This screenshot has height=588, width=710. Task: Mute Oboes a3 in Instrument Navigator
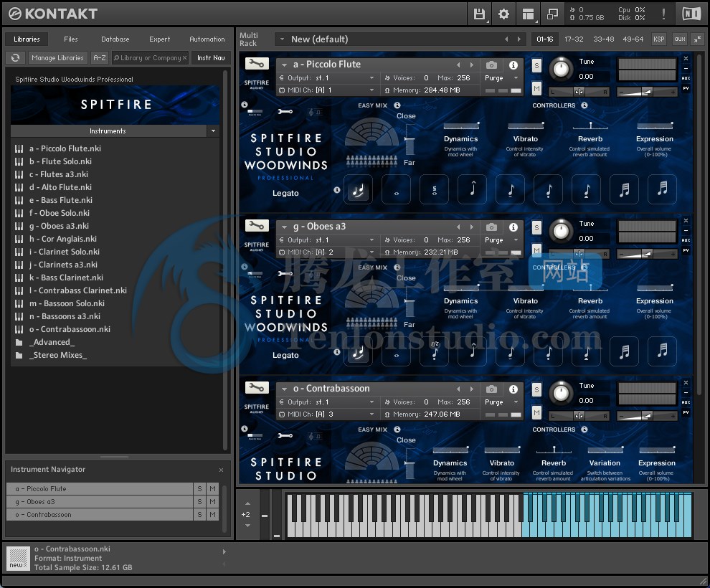(212, 501)
